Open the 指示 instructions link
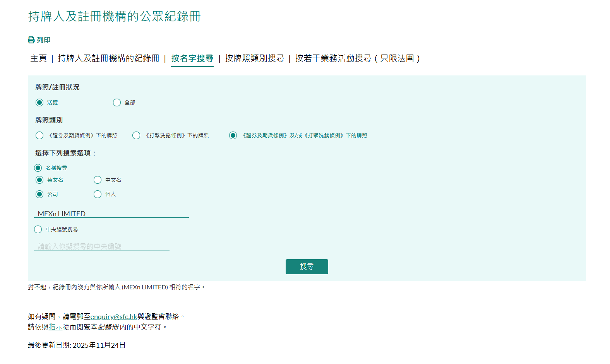This screenshot has width=610, height=364. [x=56, y=327]
